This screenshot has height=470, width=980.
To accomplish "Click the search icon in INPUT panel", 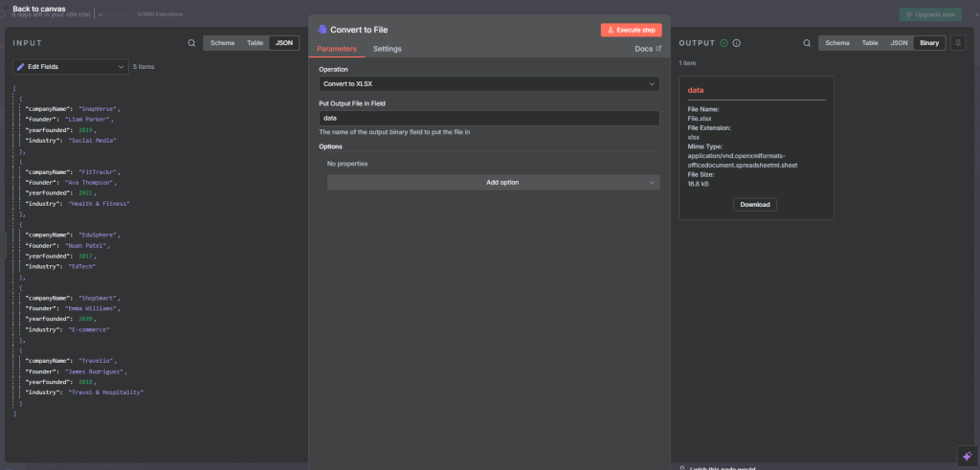I will click(x=191, y=43).
